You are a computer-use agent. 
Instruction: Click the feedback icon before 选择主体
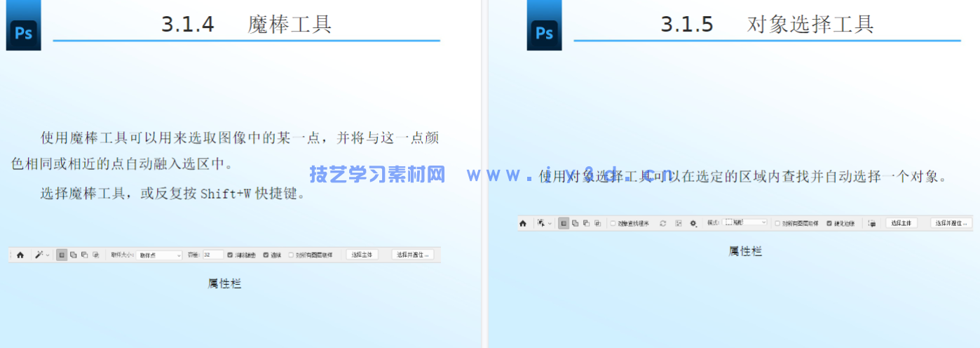[872, 223]
